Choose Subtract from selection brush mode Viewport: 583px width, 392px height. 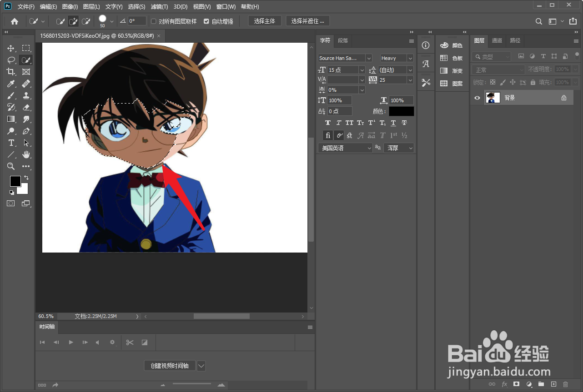tap(85, 21)
